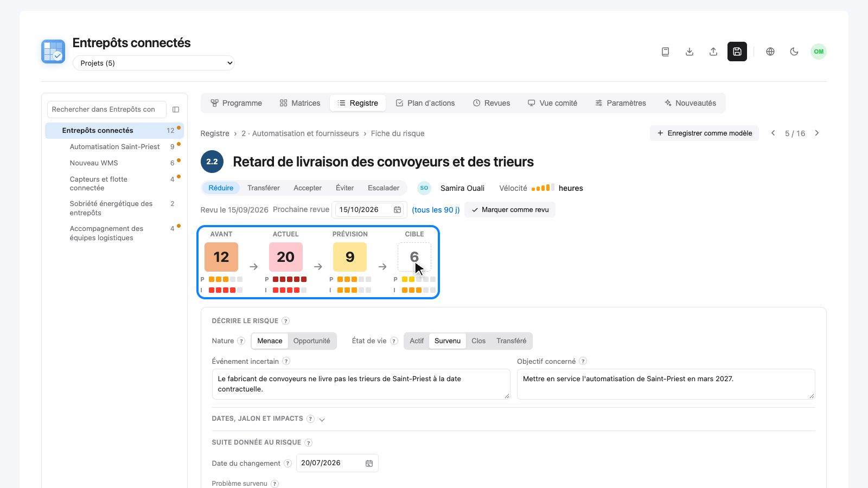Select Capteurs et flotte connectée project

[114, 183]
